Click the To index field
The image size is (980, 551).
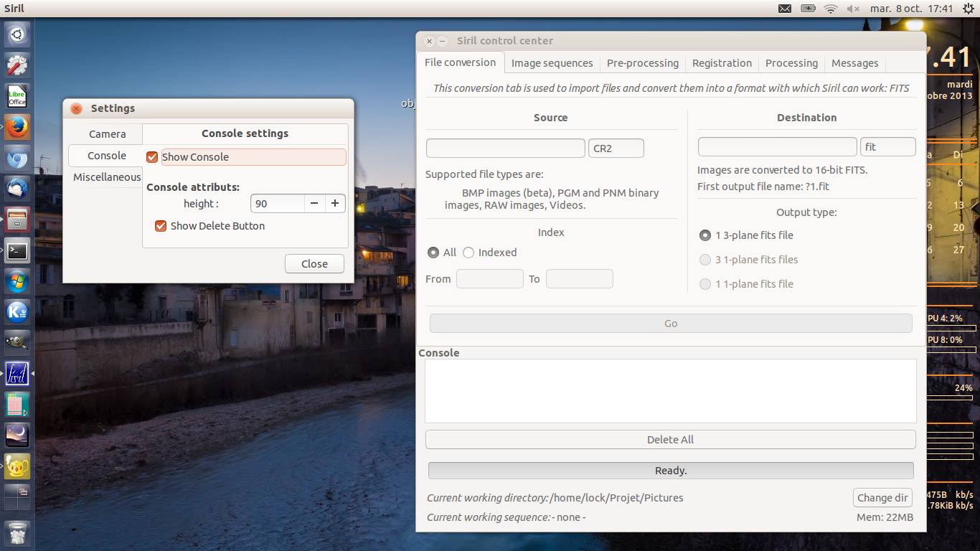point(580,279)
